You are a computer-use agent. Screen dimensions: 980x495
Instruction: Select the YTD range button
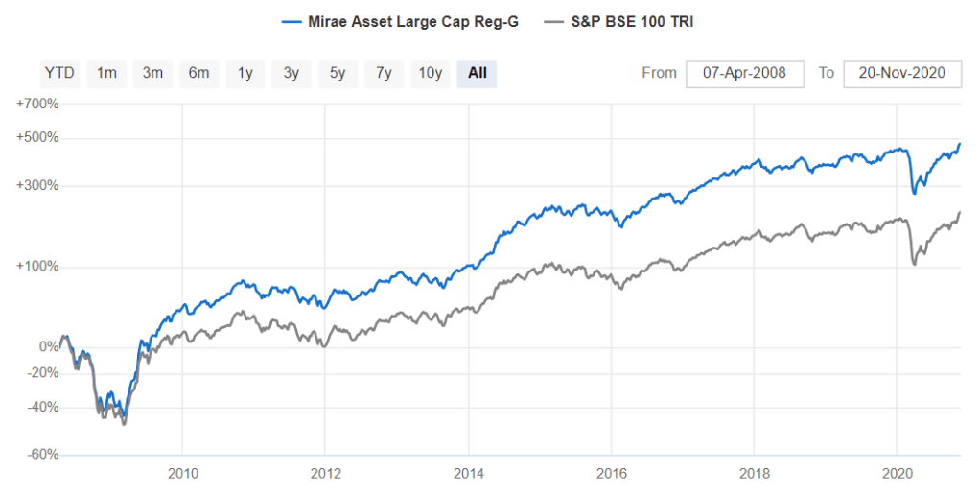58,73
